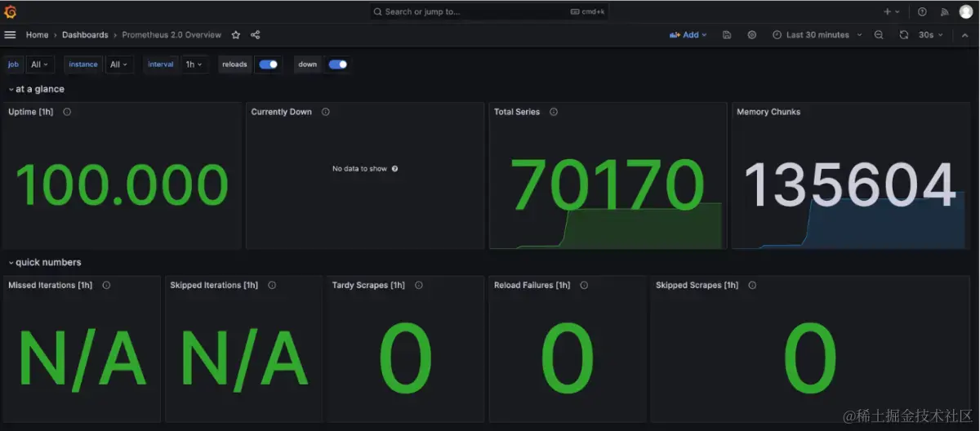This screenshot has height=431, width=980.
Task: Click the No data to show message
Action: coord(359,169)
